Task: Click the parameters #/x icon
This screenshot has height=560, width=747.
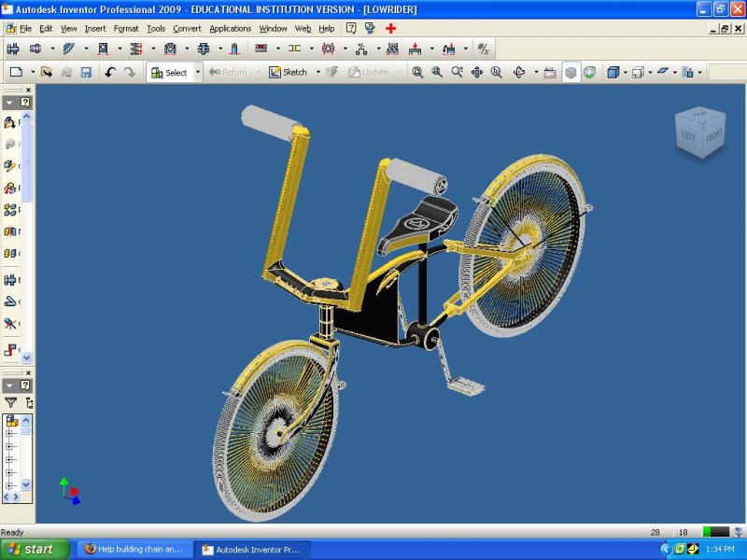Action: pyautogui.click(x=483, y=49)
